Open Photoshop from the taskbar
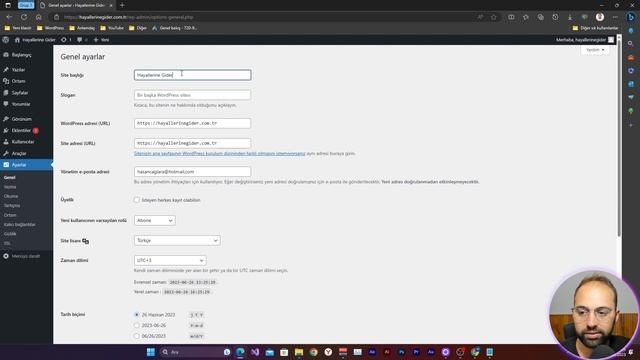Viewport: 640px width, 360px height. click(x=402, y=352)
